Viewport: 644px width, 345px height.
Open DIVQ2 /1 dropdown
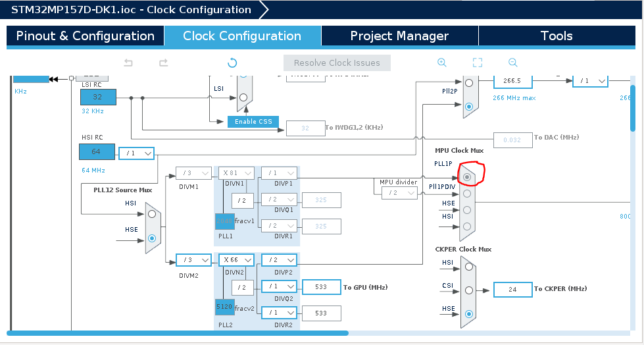279,286
